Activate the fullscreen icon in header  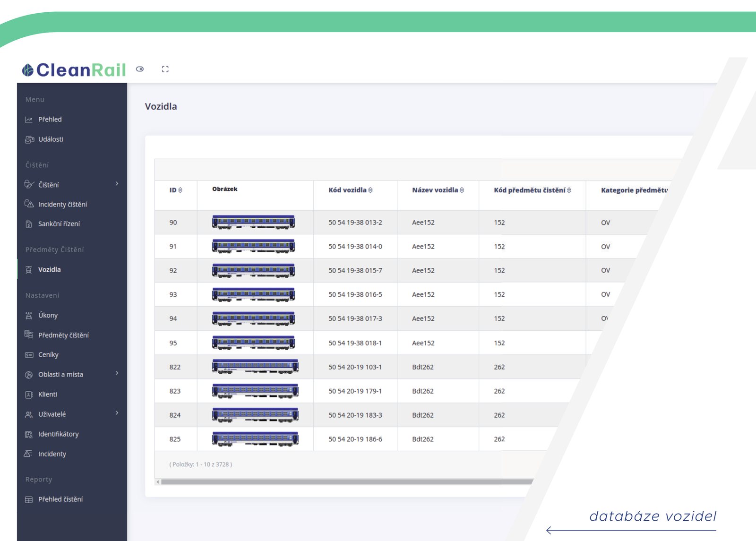165,69
